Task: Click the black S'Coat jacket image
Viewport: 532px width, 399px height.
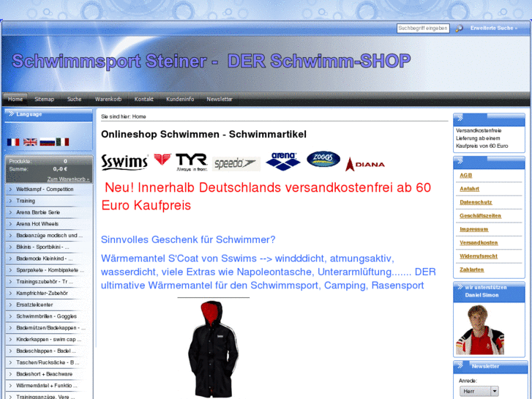Action: point(213,349)
